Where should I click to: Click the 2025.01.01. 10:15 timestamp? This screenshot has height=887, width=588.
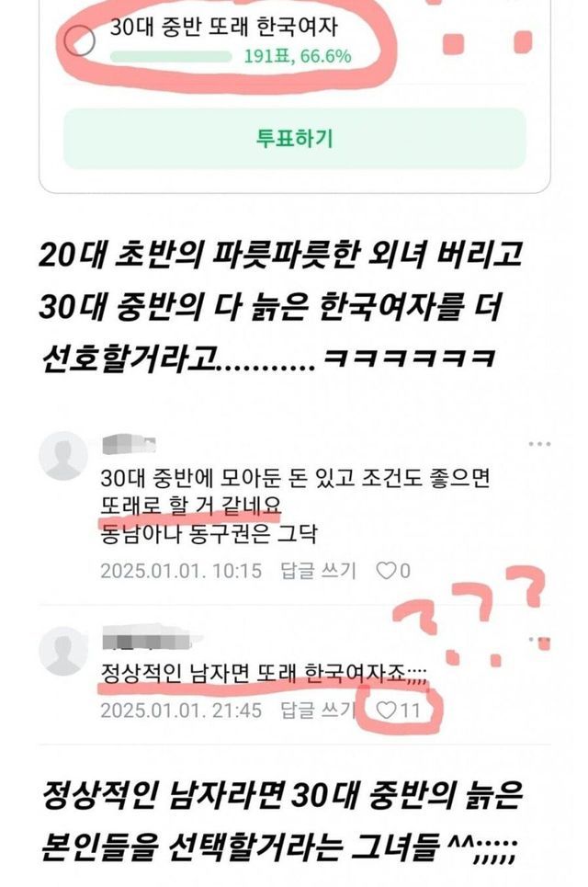click(181, 571)
